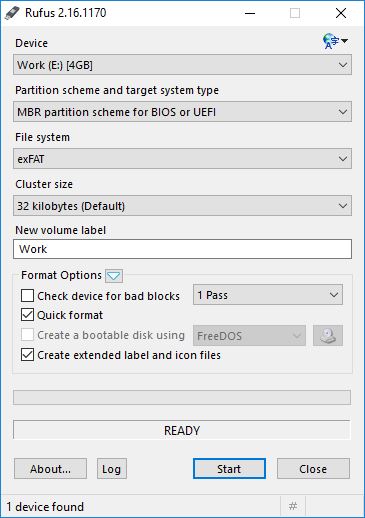Screen dimensions: 365x518
Task: Open the 1 Pass dropdown
Action: click(268, 295)
